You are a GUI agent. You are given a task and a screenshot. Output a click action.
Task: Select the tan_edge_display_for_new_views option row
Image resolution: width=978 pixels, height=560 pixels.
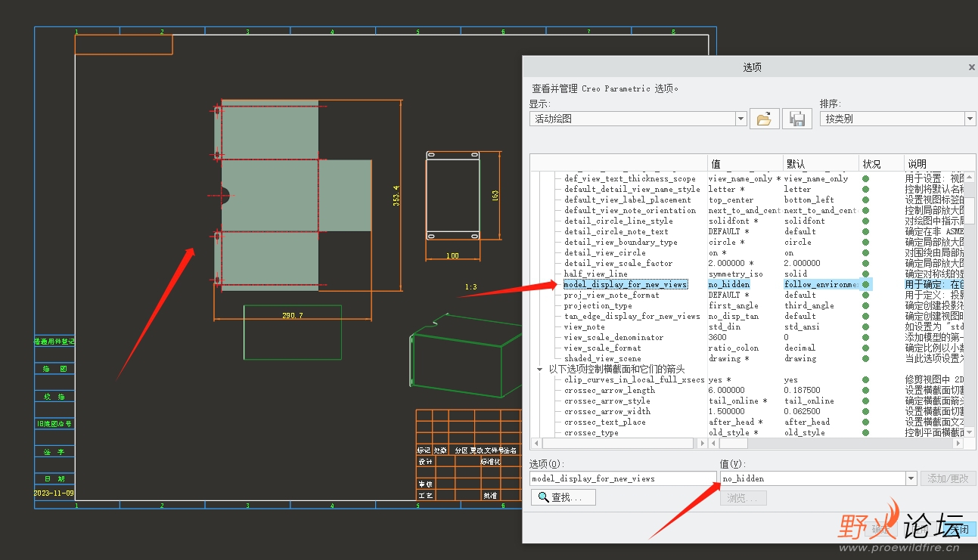coord(632,317)
